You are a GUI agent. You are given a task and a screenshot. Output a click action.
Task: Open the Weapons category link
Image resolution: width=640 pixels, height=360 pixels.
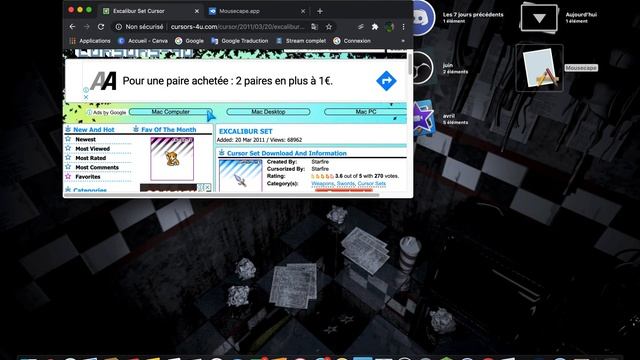(x=322, y=184)
